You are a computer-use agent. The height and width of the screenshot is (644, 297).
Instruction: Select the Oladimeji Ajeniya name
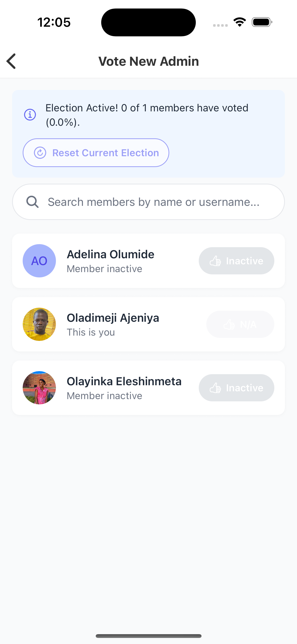click(113, 318)
